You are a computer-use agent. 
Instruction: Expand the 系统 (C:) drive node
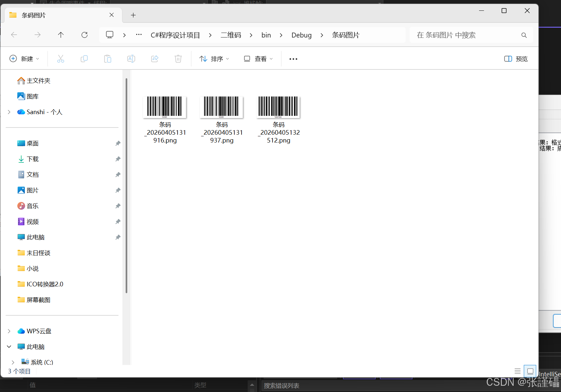coord(13,362)
